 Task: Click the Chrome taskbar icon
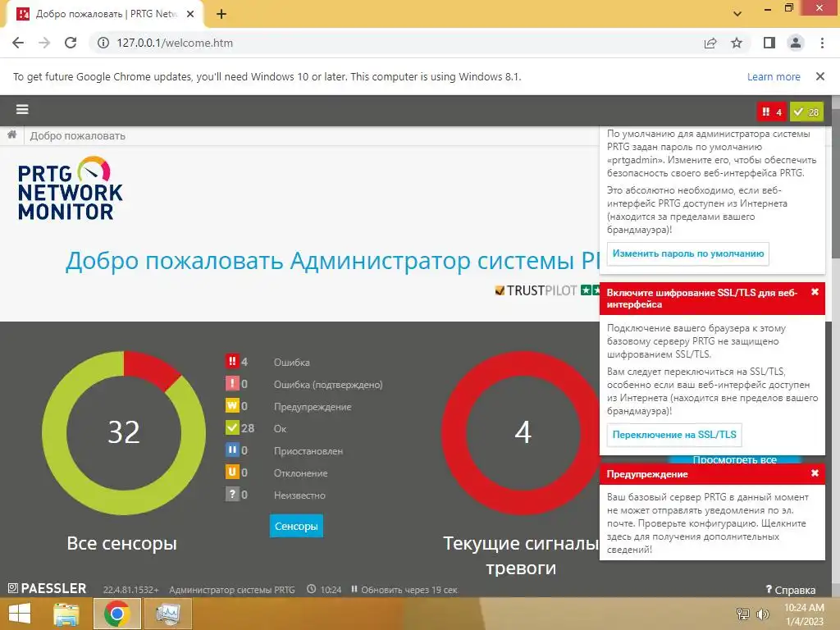click(117, 614)
